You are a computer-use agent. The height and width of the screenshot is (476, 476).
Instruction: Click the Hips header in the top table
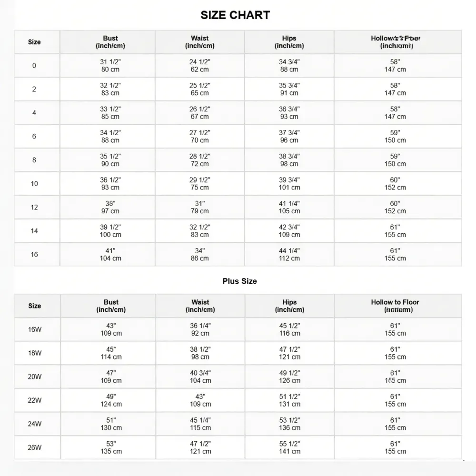(x=289, y=42)
